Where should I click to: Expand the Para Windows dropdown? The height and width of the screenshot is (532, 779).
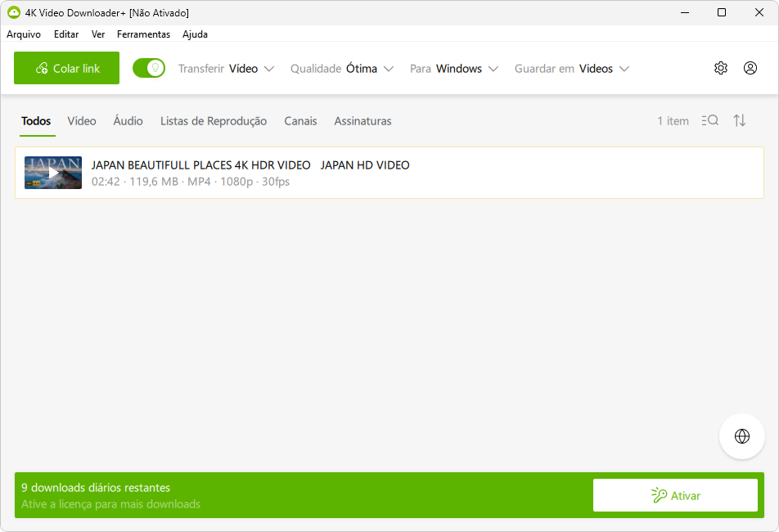[x=453, y=69]
